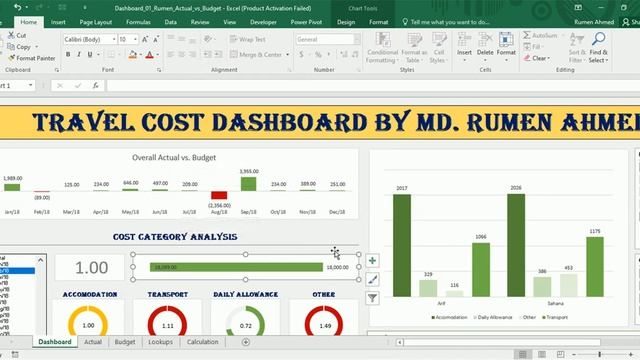Open Ribbon Display Options icon
Screen dimensions: 640x360
click(x=578, y=7)
